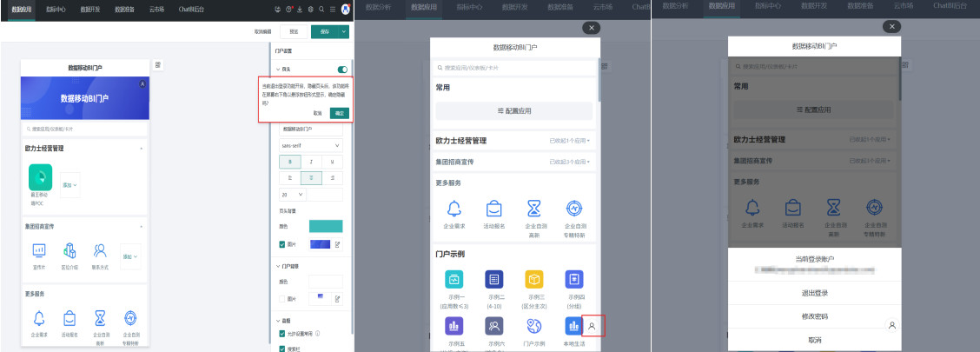Click the teal 颜色 swatch under 页头背景
Screen dimensions: 980x352
[x=326, y=226]
